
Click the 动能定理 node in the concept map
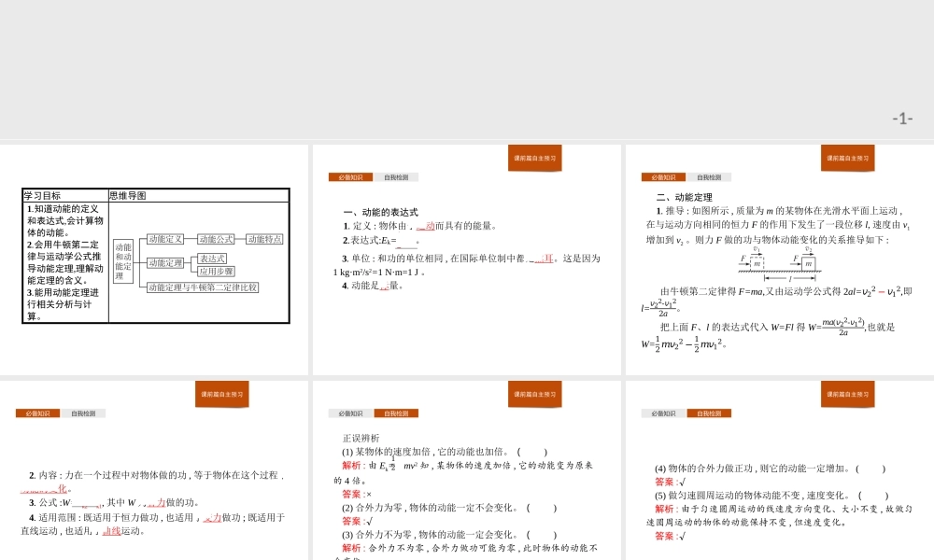tap(166, 262)
